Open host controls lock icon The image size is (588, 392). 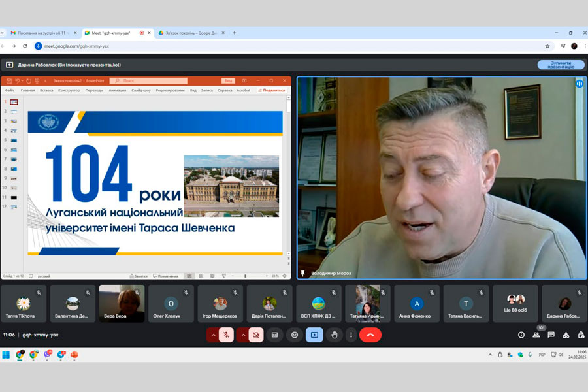[581, 335]
